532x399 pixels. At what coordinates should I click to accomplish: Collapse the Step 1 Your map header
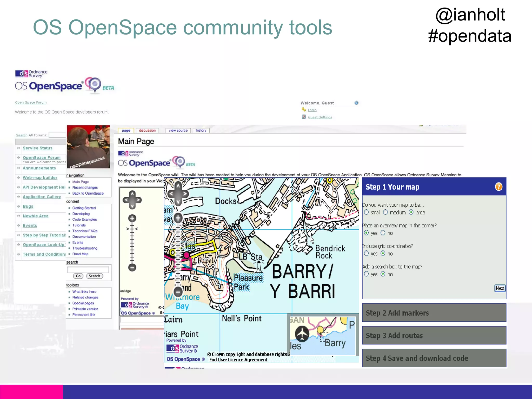pos(434,187)
